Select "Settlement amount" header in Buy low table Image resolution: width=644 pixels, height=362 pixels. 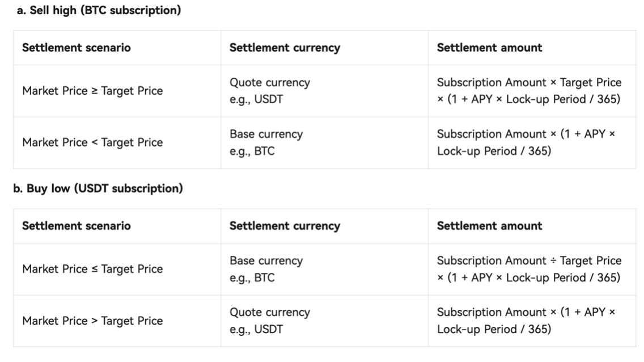(x=489, y=226)
